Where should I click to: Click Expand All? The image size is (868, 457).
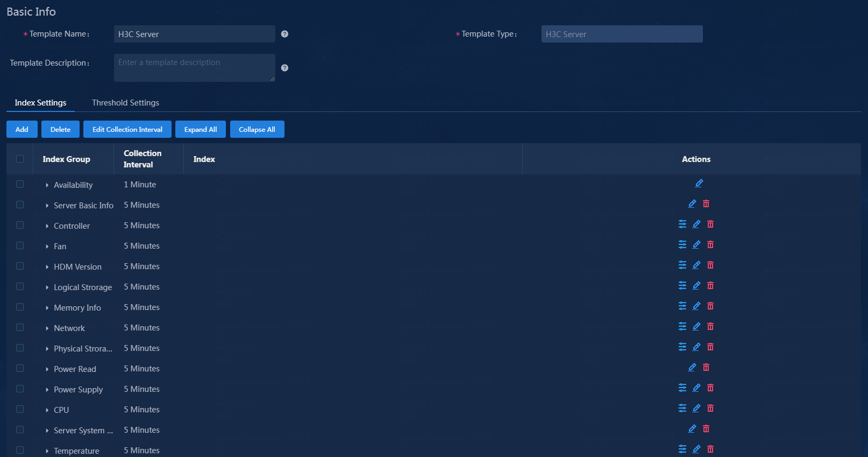point(201,129)
